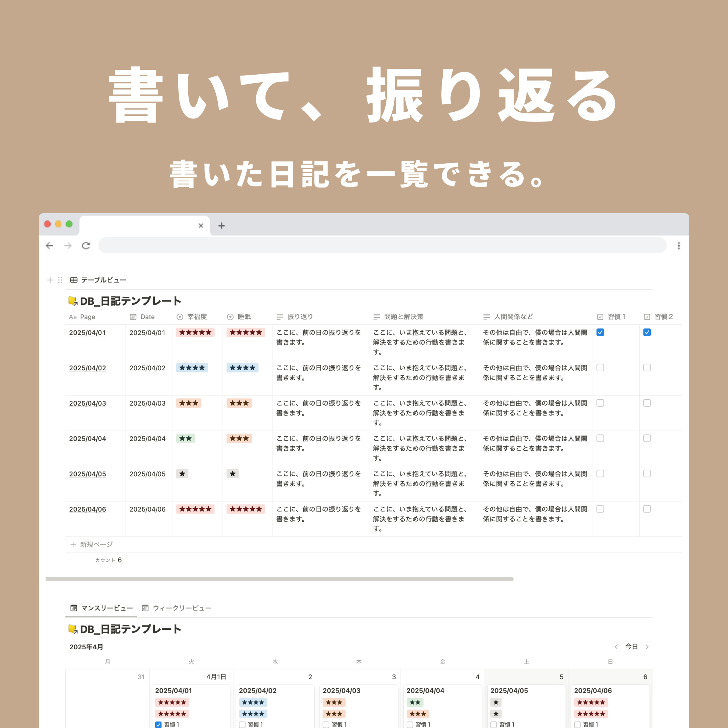This screenshot has width=728, height=728.
Task: Go to previous month with left chevron
Action: click(x=617, y=647)
